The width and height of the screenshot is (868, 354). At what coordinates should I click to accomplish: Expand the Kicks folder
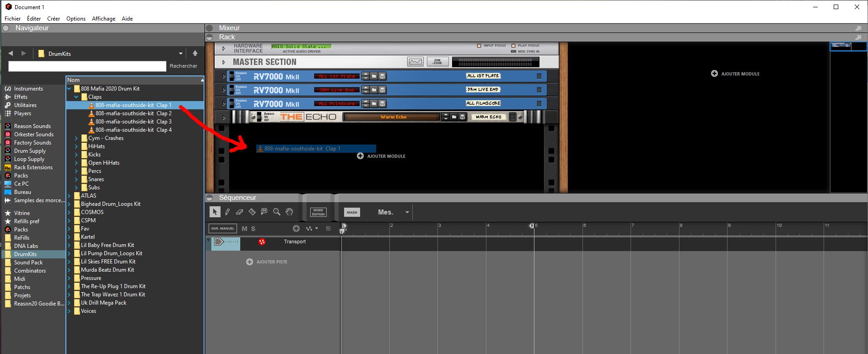[x=76, y=155]
